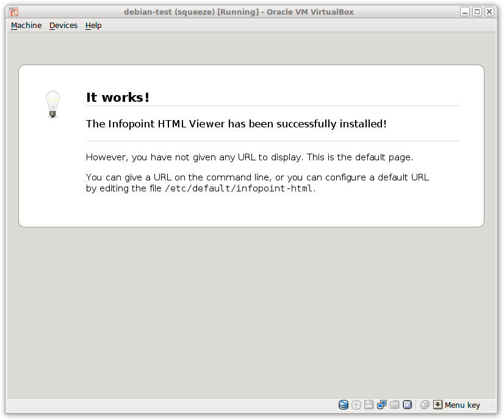Open the Machine menu

coord(26,26)
